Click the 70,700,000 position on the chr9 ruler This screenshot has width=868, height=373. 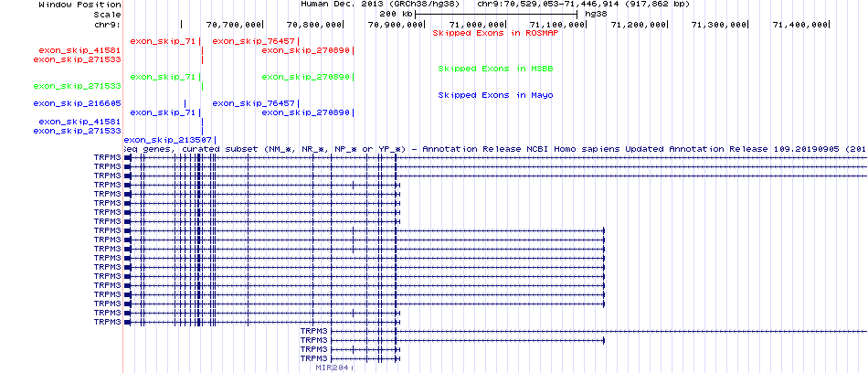[x=234, y=24]
